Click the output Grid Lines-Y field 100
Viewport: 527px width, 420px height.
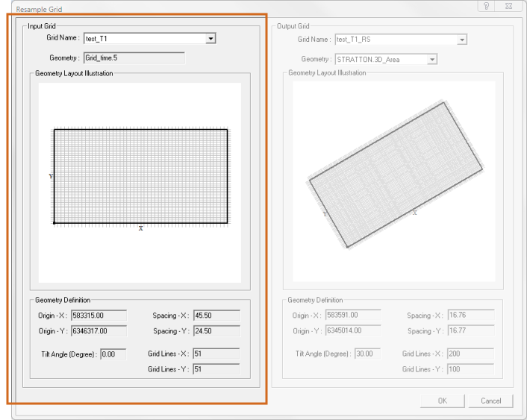[x=470, y=369]
